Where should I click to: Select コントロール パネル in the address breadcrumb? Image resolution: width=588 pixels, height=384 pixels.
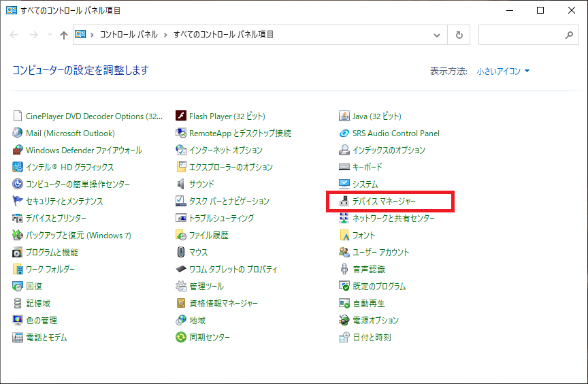click(x=129, y=35)
